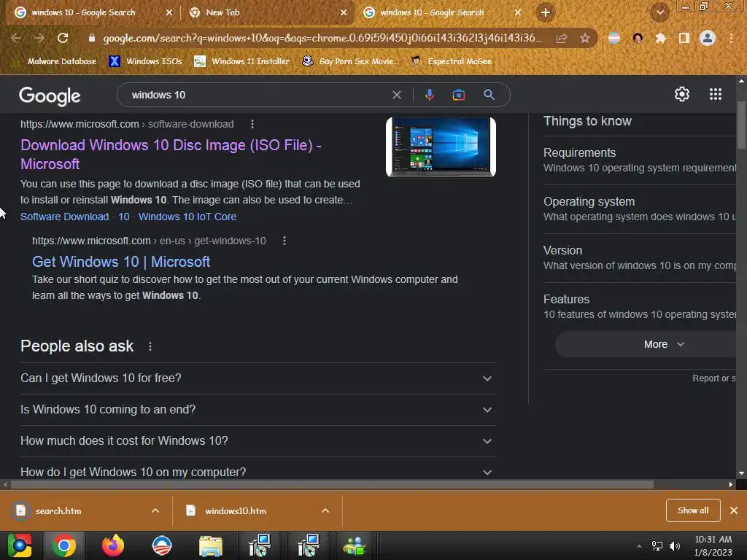Click Show all downloads button

point(693,510)
